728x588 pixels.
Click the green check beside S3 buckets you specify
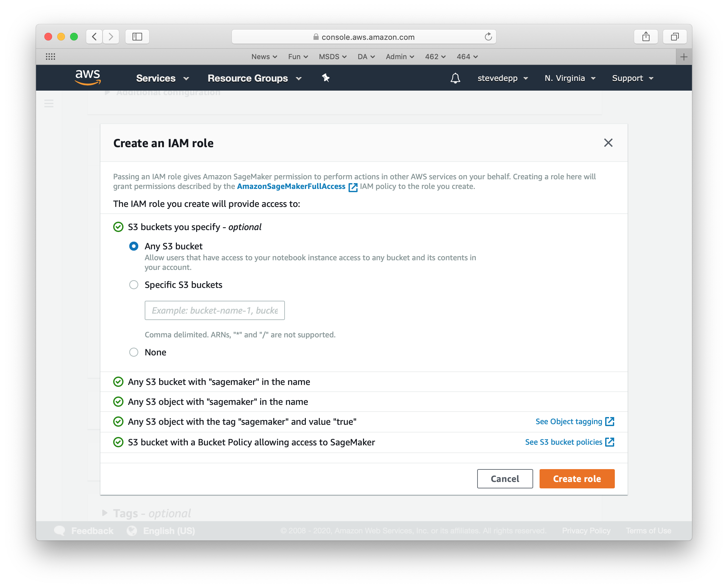[x=118, y=227]
